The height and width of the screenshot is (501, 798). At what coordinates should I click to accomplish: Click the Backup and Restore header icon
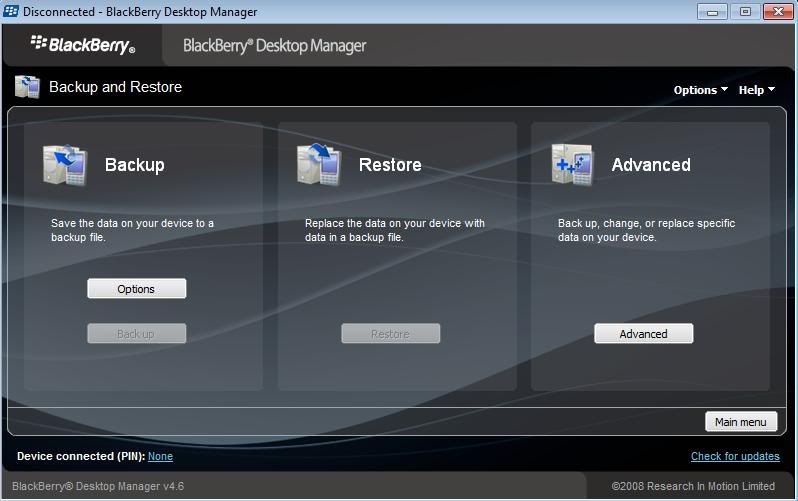tap(27, 87)
